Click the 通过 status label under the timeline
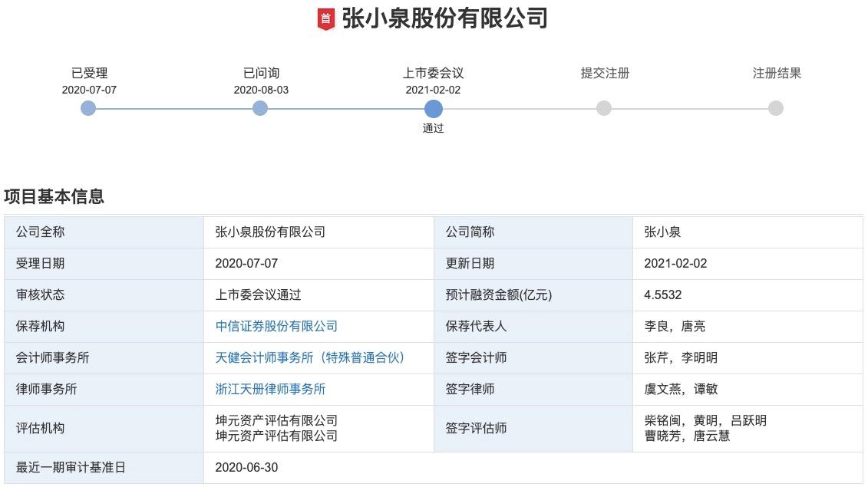 (434, 127)
